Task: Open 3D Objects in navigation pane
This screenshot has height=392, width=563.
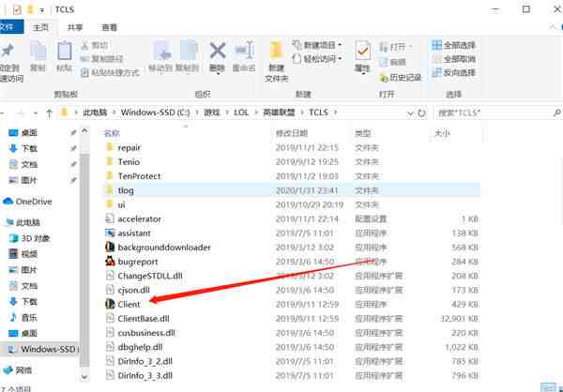Action: pyautogui.click(x=29, y=238)
